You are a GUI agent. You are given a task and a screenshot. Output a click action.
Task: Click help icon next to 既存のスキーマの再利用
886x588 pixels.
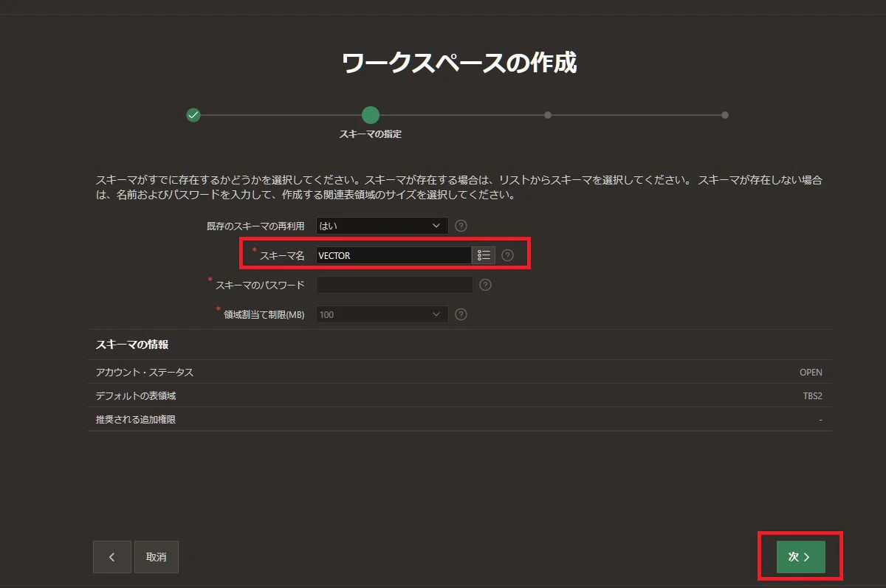click(461, 226)
